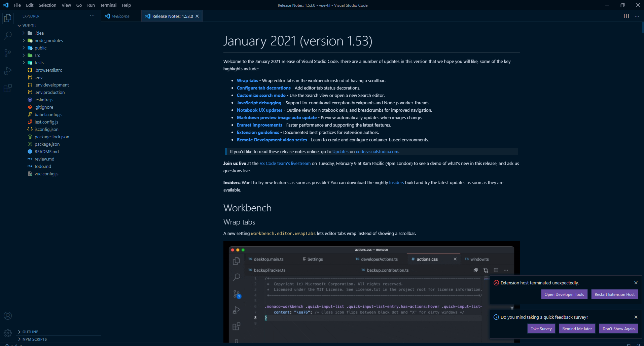Open the Accounts menu icon
644x346 pixels.
pos(8,316)
